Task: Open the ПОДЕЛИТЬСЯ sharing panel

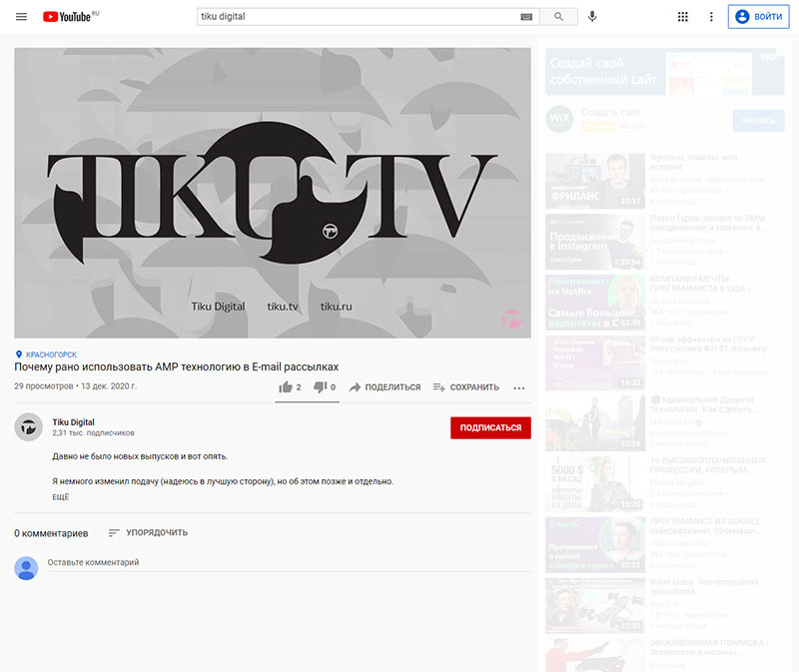Action: click(384, 386)
